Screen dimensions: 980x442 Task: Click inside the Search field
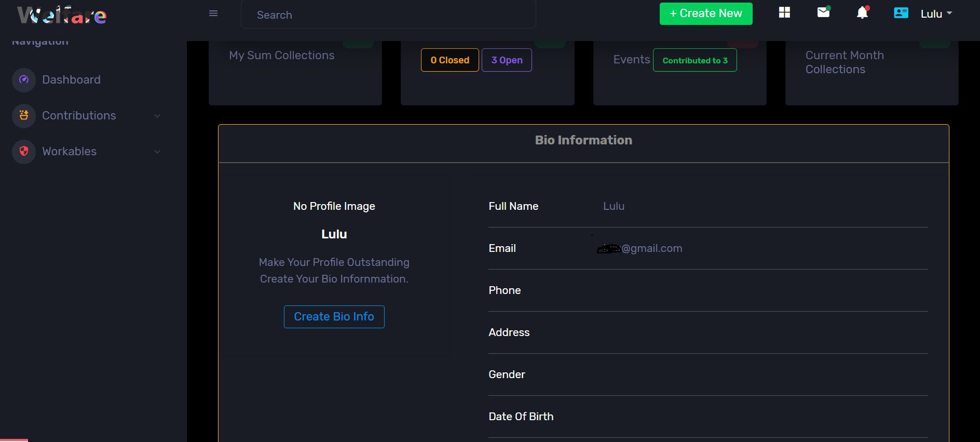tap(388, 15)
